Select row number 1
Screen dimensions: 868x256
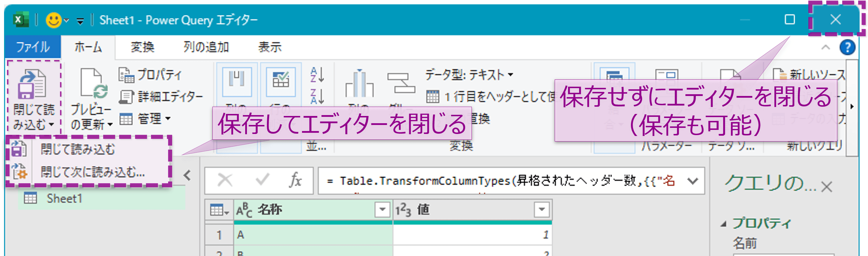(219, 235)
